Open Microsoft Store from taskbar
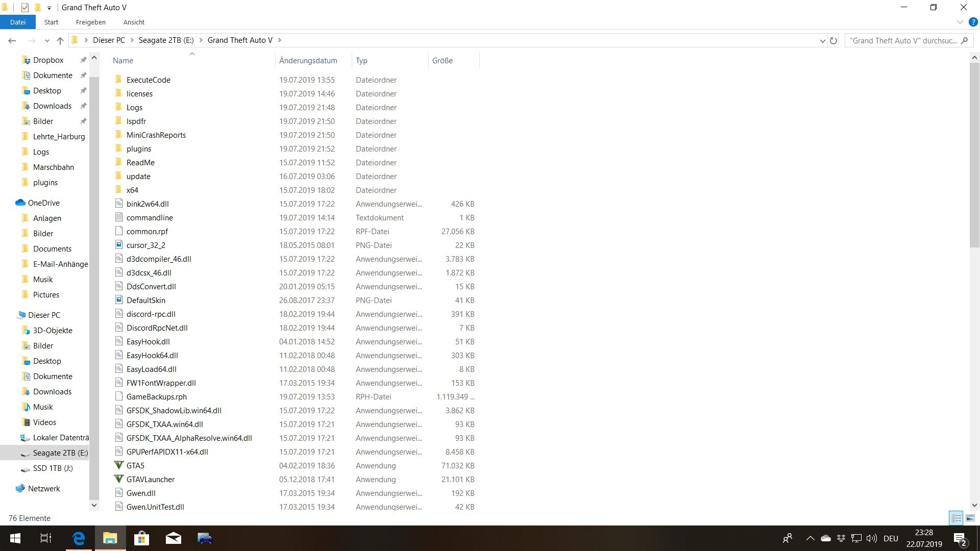This screenshot has width=980, height=551. pos(141,538)
